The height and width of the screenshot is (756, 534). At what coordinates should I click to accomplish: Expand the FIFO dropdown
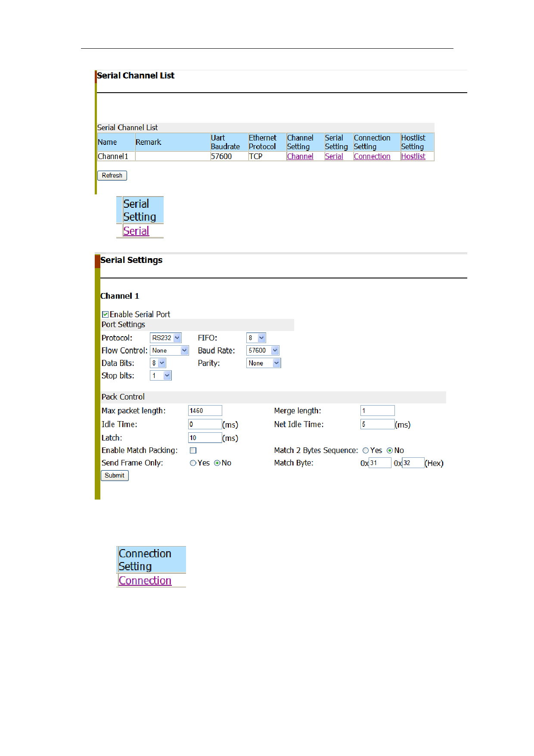(256, 338)
